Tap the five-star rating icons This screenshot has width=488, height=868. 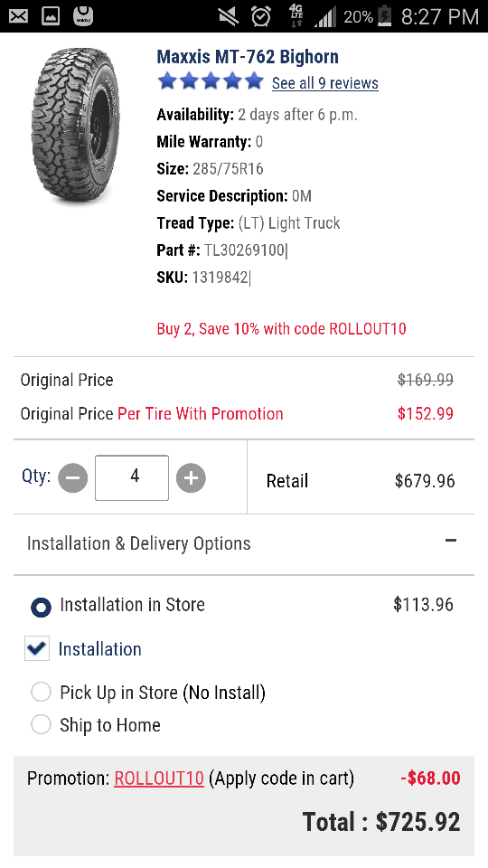[x=211, y=81]
